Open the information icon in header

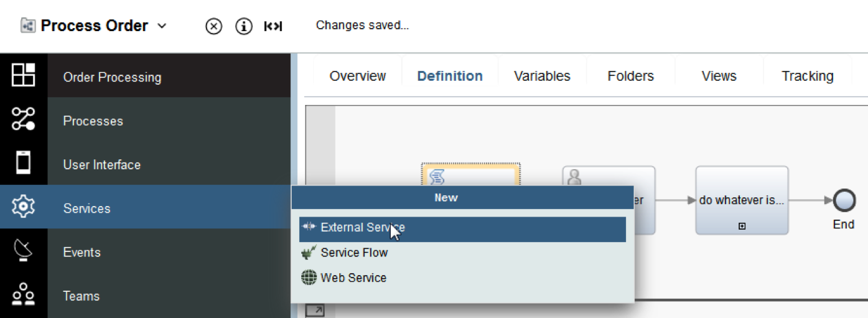coord(244,26)
